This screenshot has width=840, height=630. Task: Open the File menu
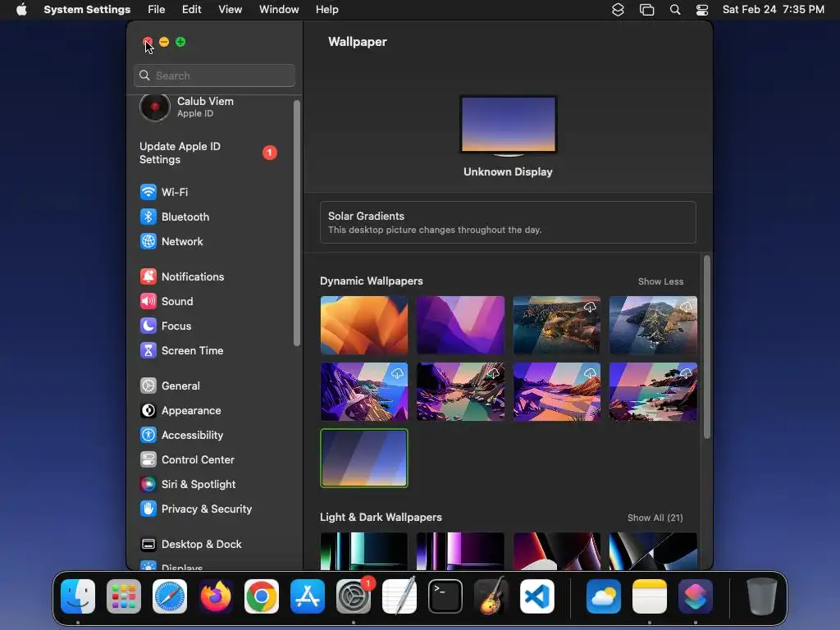click(x=157, y=10)
